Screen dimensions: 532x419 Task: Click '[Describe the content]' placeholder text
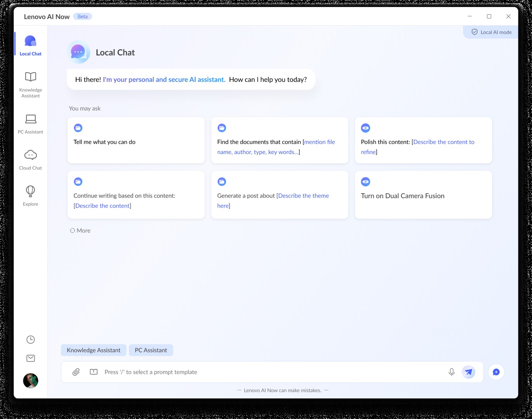pyautogui.click(x=103, y=206)
